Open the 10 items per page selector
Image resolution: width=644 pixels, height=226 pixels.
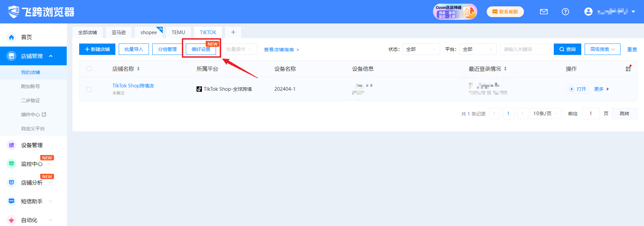[x=546, y=114]
